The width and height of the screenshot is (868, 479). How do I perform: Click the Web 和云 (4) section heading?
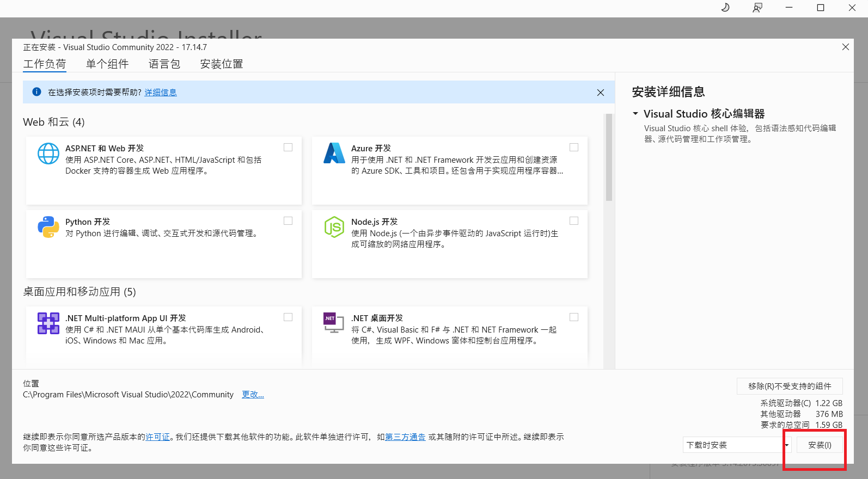(54, 122)
